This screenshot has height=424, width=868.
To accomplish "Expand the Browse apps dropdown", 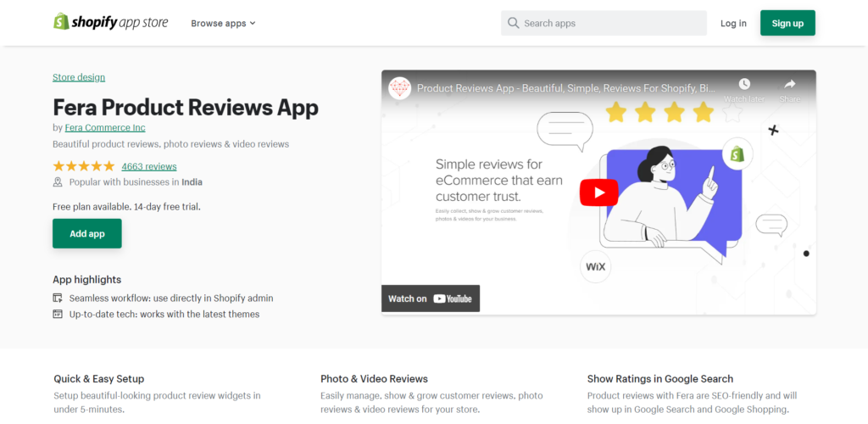I will coord(223,23).
